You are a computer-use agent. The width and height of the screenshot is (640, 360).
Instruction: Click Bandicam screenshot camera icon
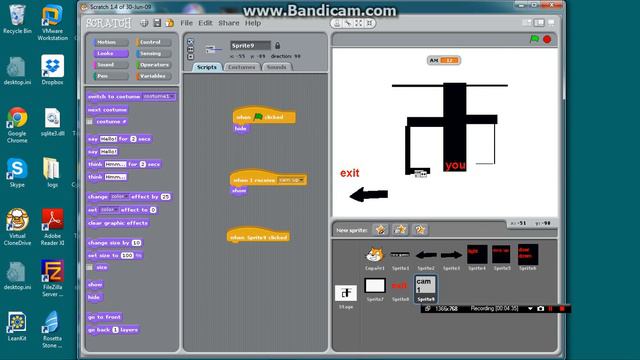(x=540, y=309)
